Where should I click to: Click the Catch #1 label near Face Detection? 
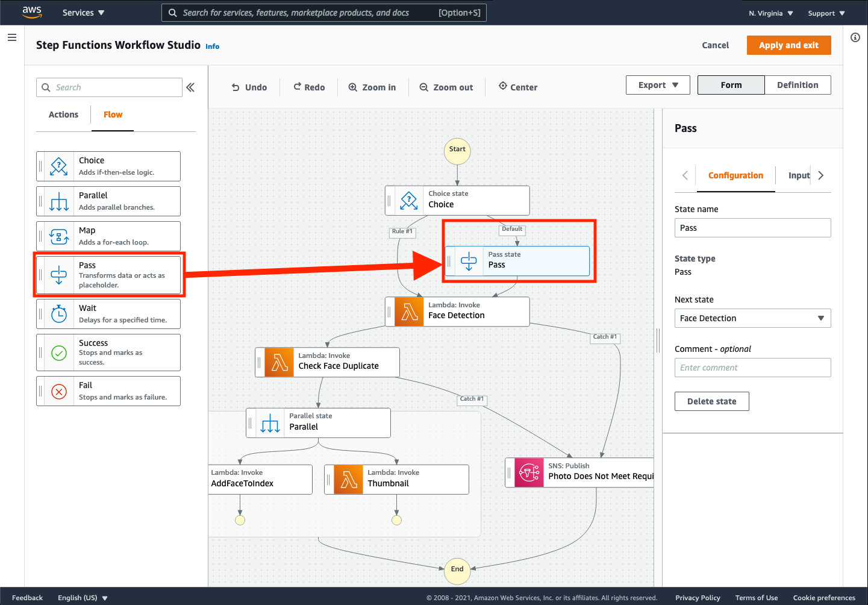pos(605,337)
